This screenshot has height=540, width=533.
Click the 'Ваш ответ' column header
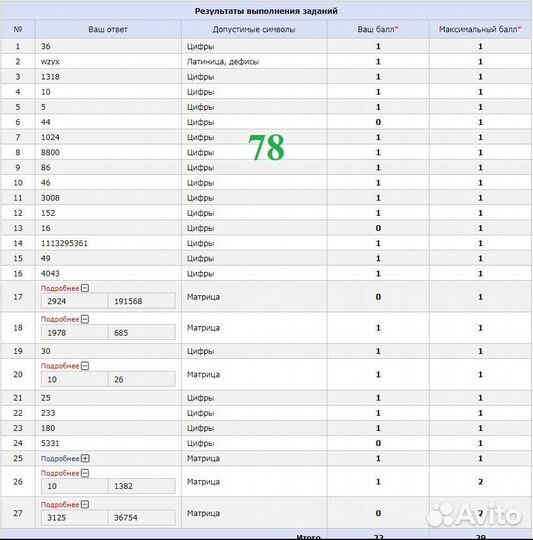click(x=108, y=29)
